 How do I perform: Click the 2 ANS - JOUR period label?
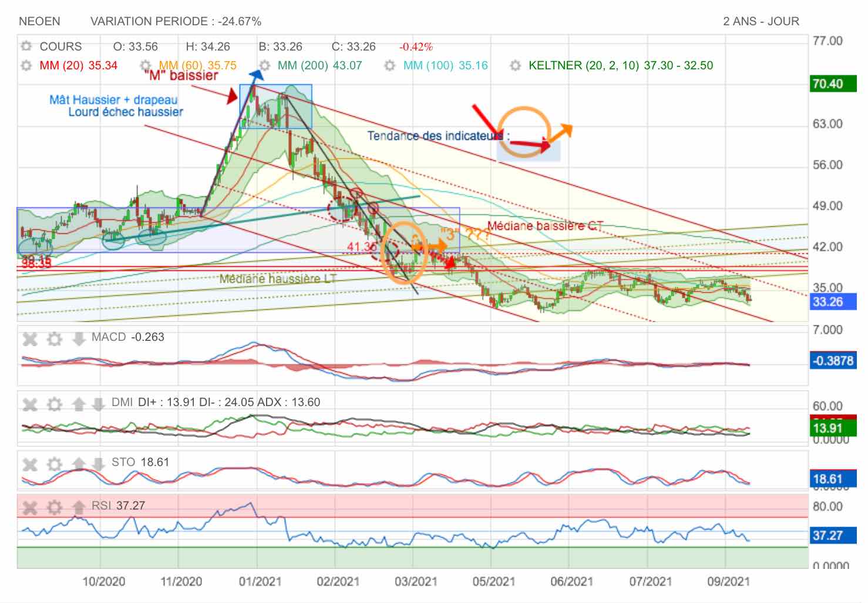[x=761, y=21]
